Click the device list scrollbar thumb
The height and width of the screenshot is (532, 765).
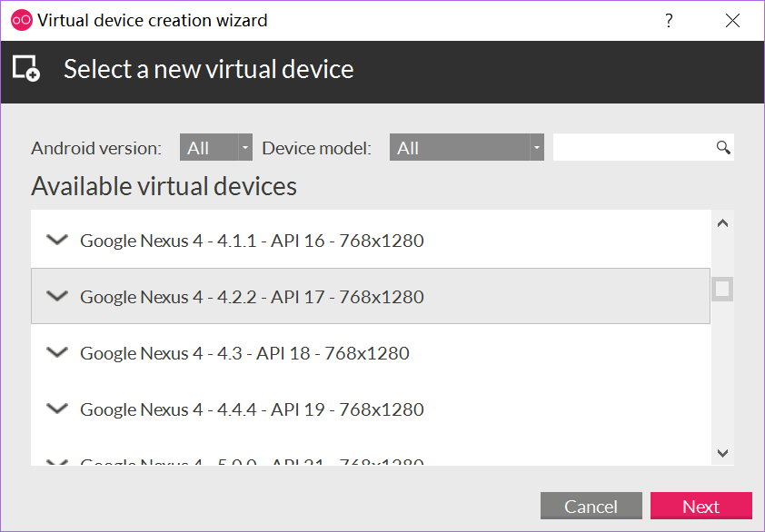pos(722,290)
